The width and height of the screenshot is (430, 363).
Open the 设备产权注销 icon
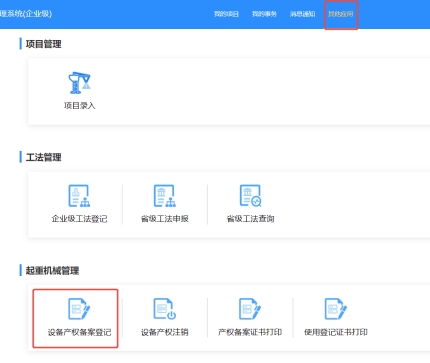pos(165,309)
